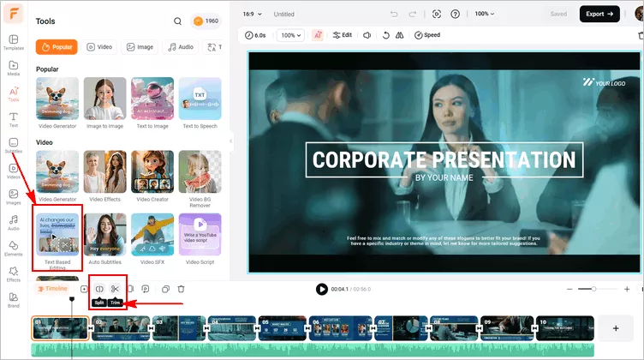The height and width of the screenshot is (360, 644).
Task: Click the flip mirror icon
Action: tap(400, 35)
